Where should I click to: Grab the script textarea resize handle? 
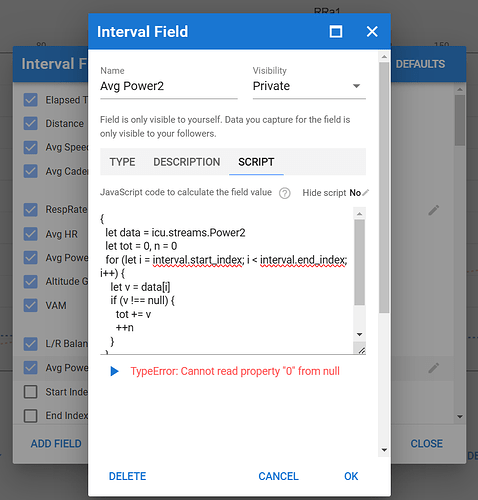(362, 350)
